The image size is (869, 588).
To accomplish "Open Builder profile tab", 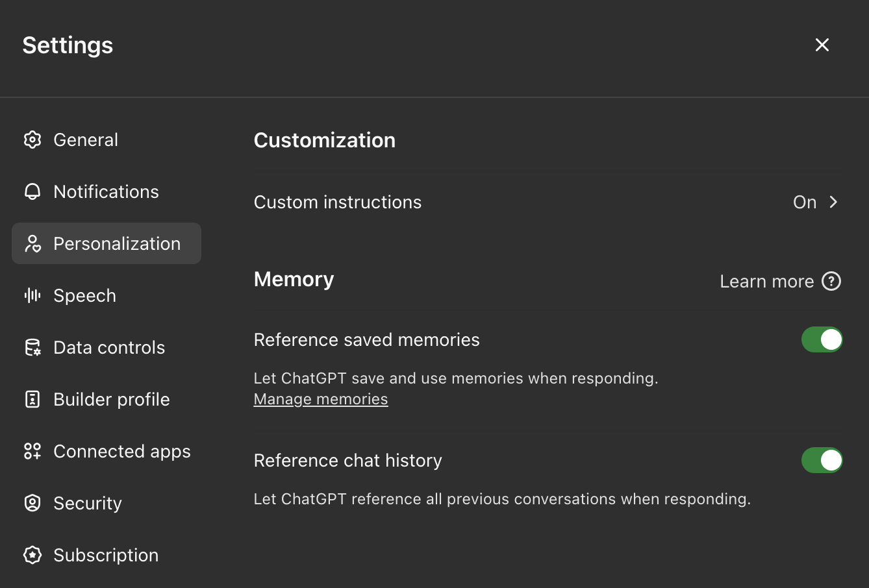I will [x=107, y=399].
